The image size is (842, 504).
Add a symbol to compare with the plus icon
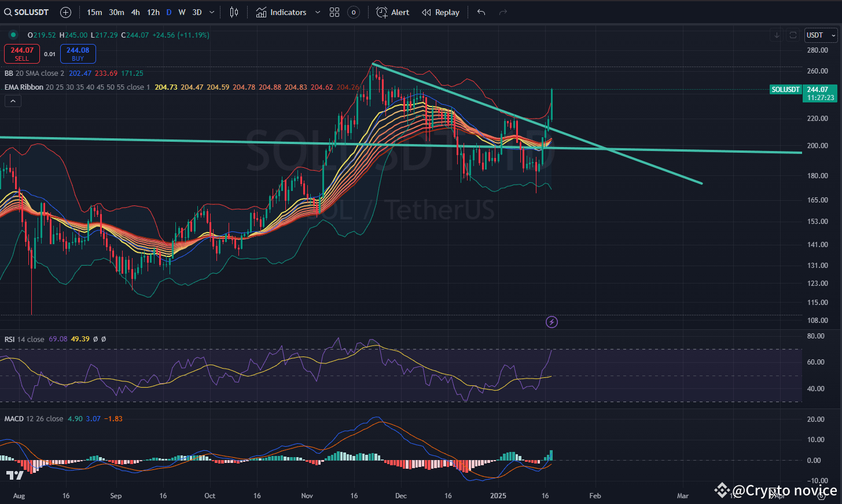click(66, 12)
